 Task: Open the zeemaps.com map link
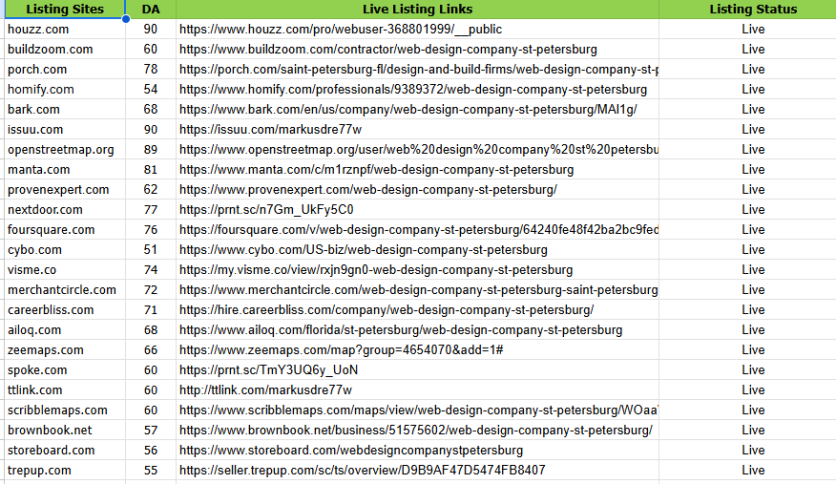point(341,350)
